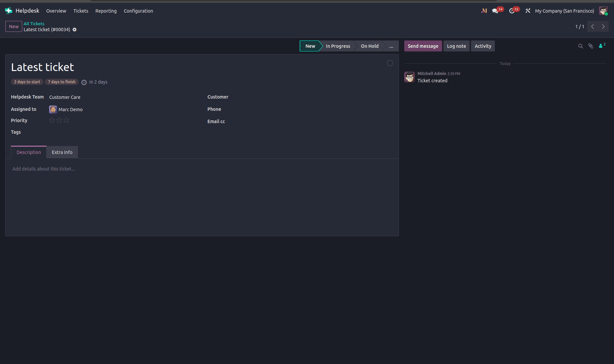Search messages with the chatter magnifier icon
The image size is (614, 364).
point(580,46)
